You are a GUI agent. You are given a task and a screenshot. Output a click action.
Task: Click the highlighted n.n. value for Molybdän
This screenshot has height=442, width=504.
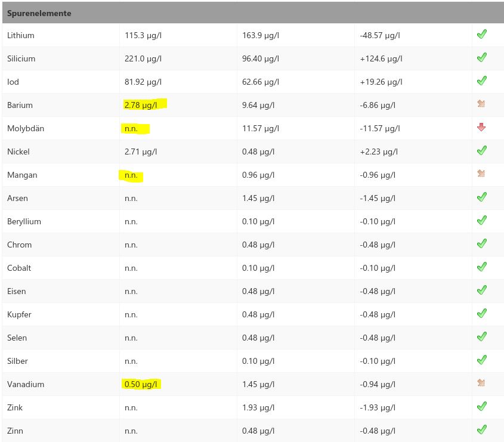tap(131, 128)
